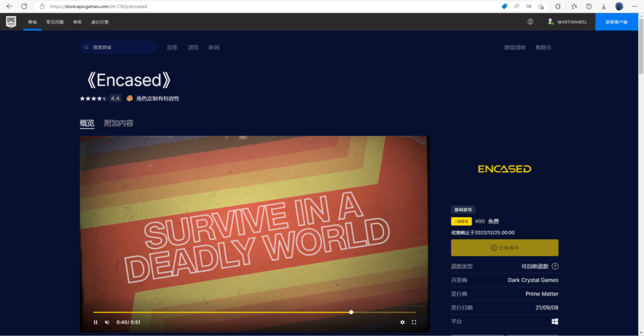The height and width of the screenshot is (336, 644).
Task: Click the 4.4 star rating
Action: click(100, 98)
